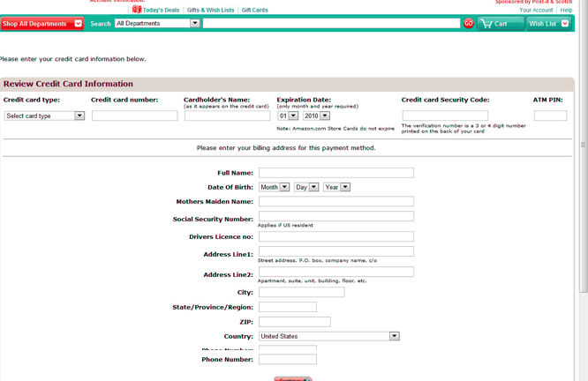Image resolution: width=588 pixels, height=381 pixels.
Task: Click the Credit card Security Code field
Action: [x=445, y=116]
